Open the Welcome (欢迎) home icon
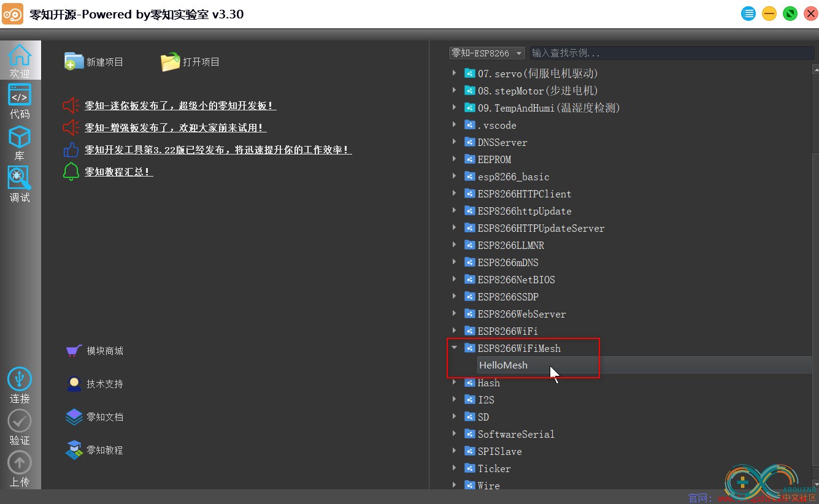819x504 pixels. tap(20, 55)
